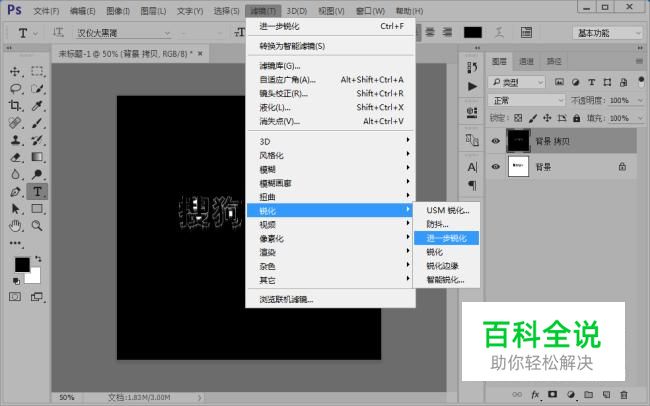The width and height of the screenshot is (650, 406).
Task: Expand the 其它 filter submenu
Action: click(x=330, y=280)
